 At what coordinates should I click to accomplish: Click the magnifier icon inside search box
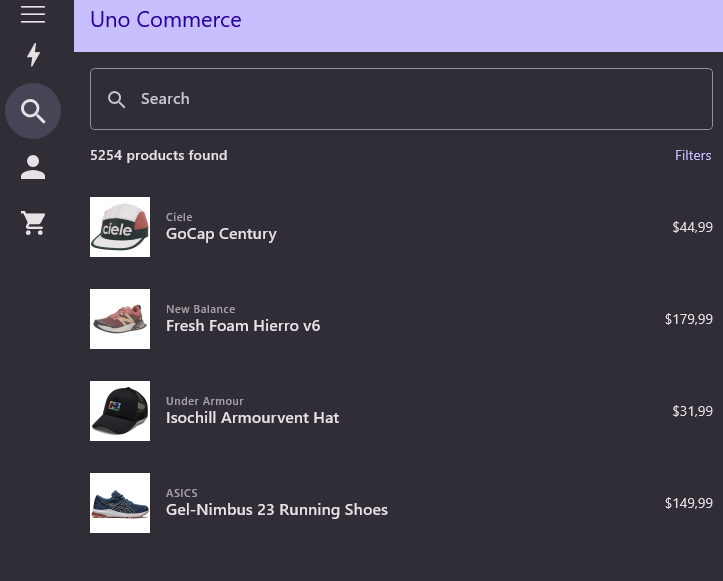tap(116, 99)
